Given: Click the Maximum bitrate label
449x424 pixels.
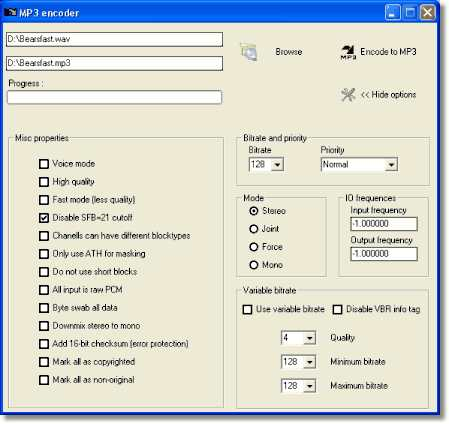Looking at the screenshot, I should [x=359, y=386].
